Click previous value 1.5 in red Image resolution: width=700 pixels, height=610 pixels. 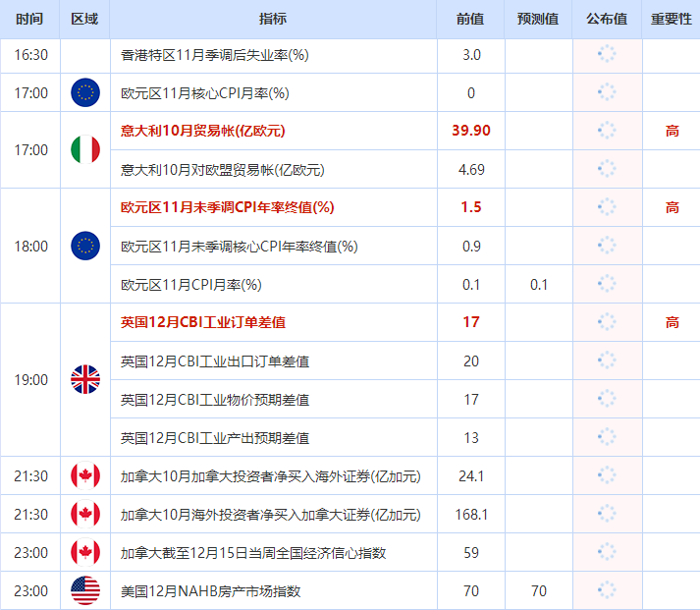coord(471,207)
